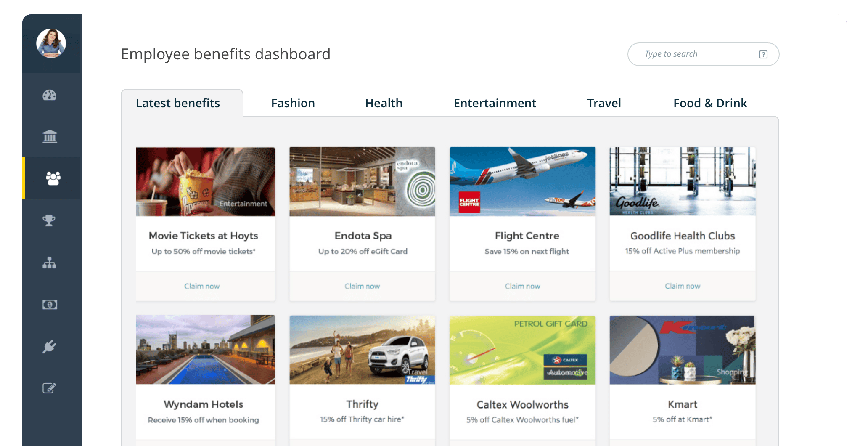Screen dimensions: 868x446
Task: Click 'Up to 50% off movie tickets*' text
Action: [x=204, y=251]
